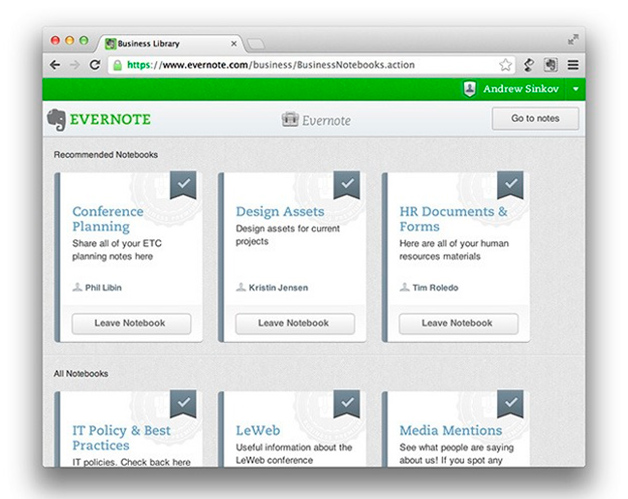The width and height of the screenshot is (628, 499).
Task: Leave the HR Documents & Forms notebook
Action: [458, 323]
